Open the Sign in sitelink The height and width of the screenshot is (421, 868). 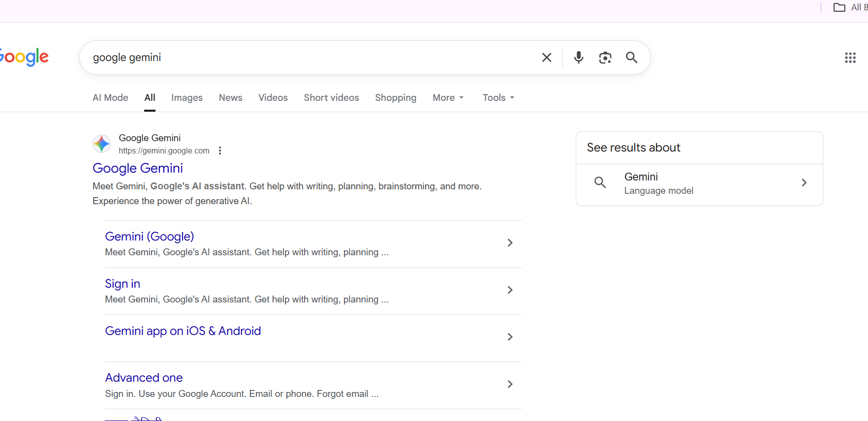click(x=123, y=284)
